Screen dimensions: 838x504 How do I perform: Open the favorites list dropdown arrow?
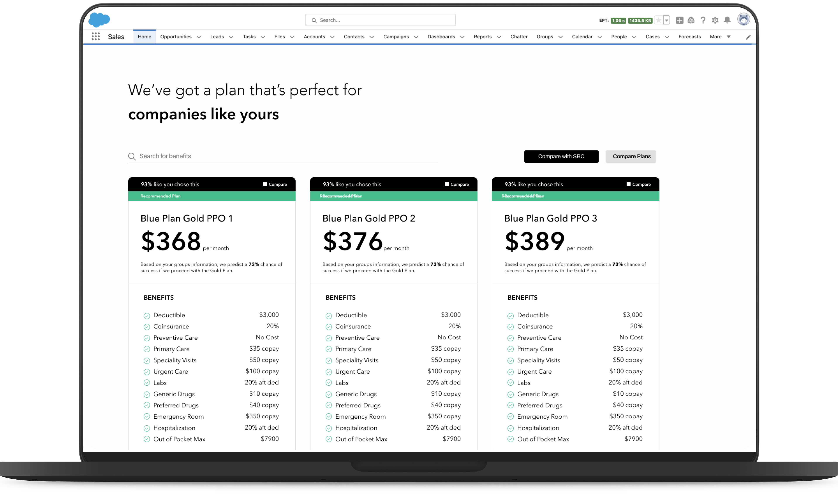(666, 20)
